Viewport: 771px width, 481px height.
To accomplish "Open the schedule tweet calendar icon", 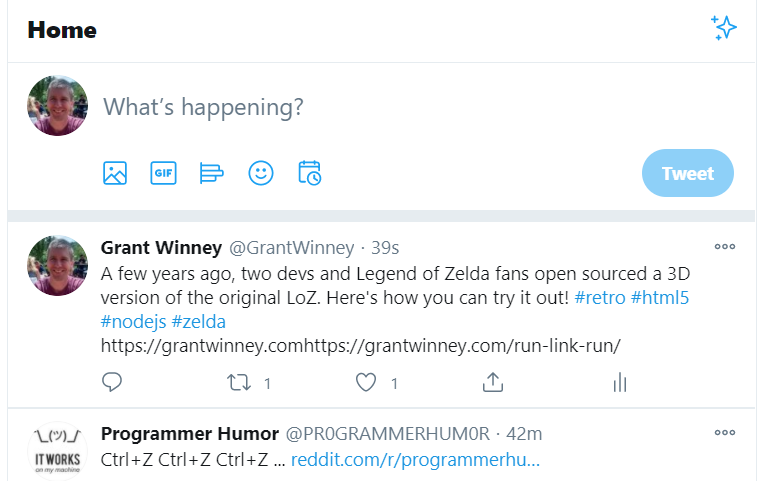I will pos(310,173).
